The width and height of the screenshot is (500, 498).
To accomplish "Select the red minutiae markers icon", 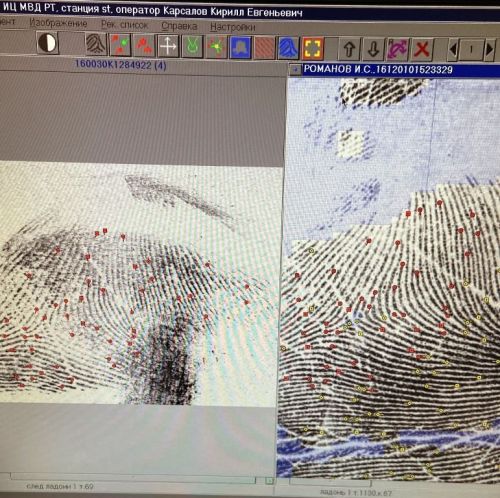I will pyautogui.click(x=144, y=45).
